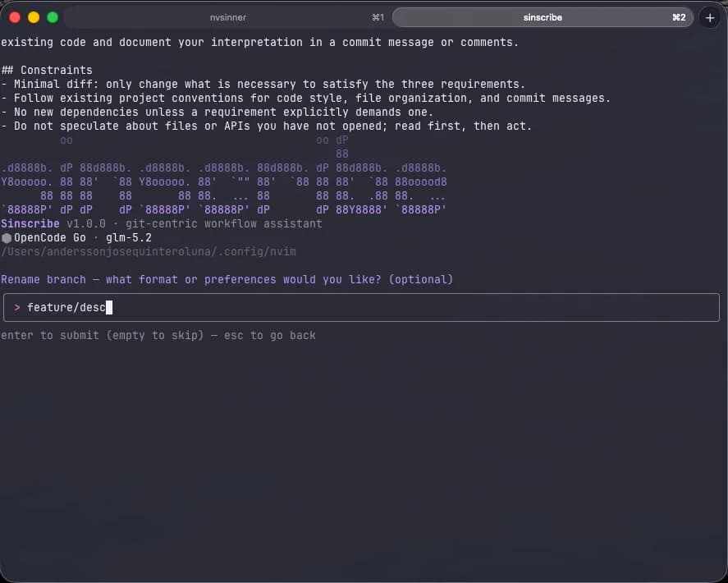The height and width of the screenshot is (583, 728).
Task: Click the 'git-centric workflow assistant' tagline
Action: (x=224, y=224)
